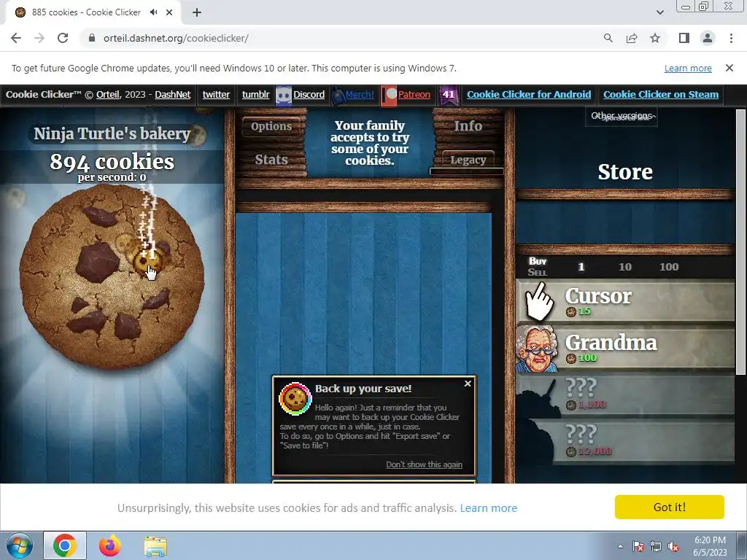Select the locked ??? item costing 1,100
This screenshot has height=560, width=747.
click(625, 394)
